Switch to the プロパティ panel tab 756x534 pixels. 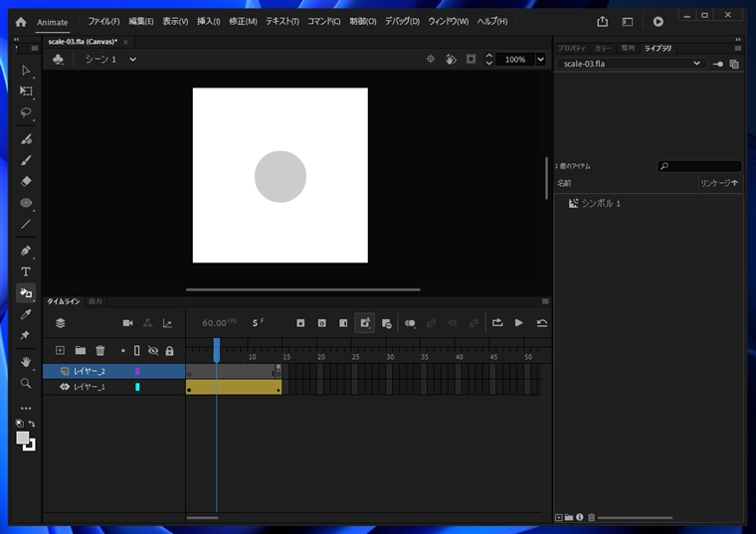click(571, 48)
